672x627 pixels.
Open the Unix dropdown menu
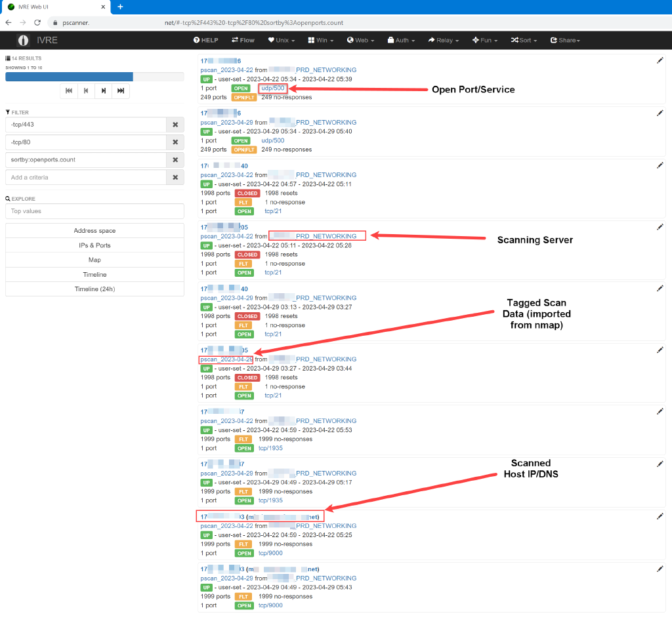pyautogui.click(x=282, y=40)
